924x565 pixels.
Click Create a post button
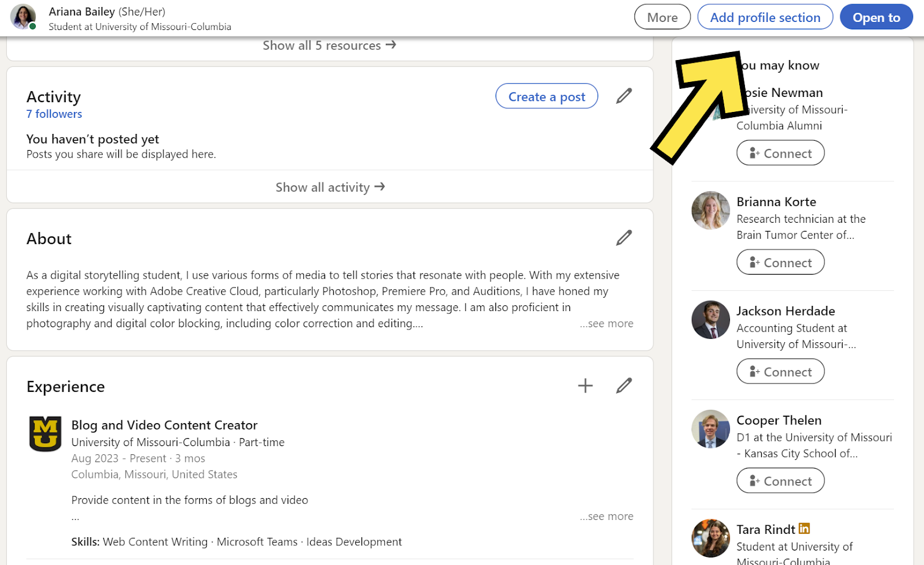547,96
